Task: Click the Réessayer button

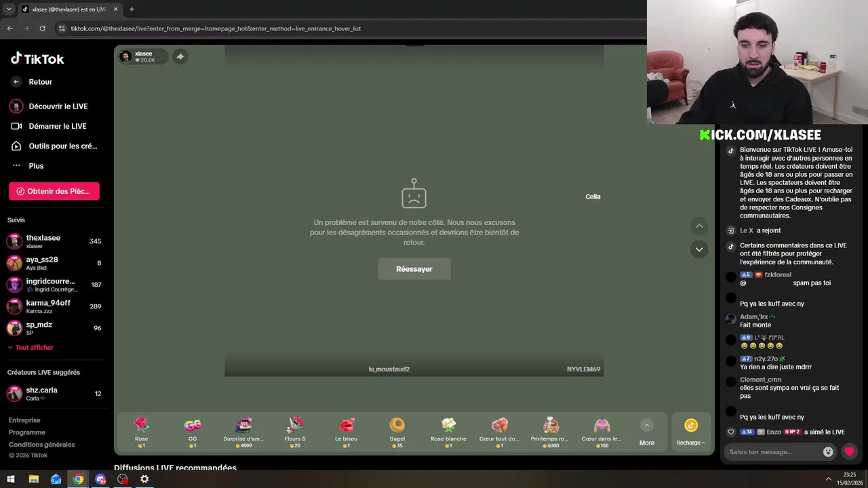Action: tap(414, 269)
